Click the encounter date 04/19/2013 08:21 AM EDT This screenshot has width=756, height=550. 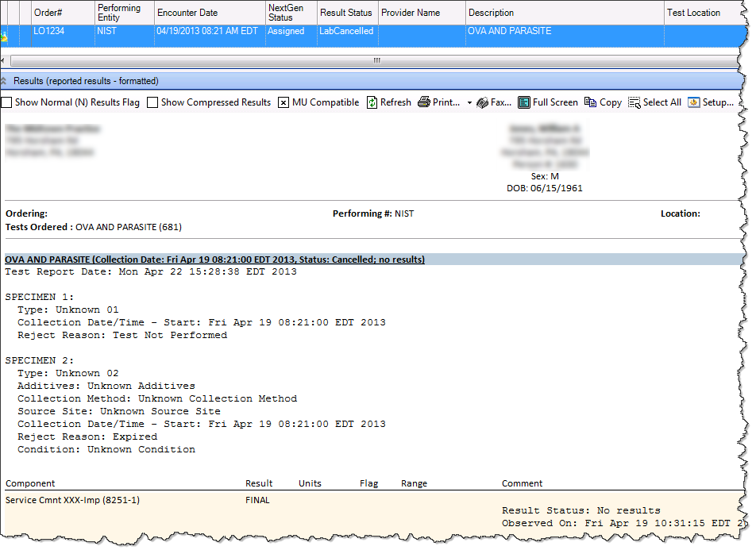[x=210, y=36]
